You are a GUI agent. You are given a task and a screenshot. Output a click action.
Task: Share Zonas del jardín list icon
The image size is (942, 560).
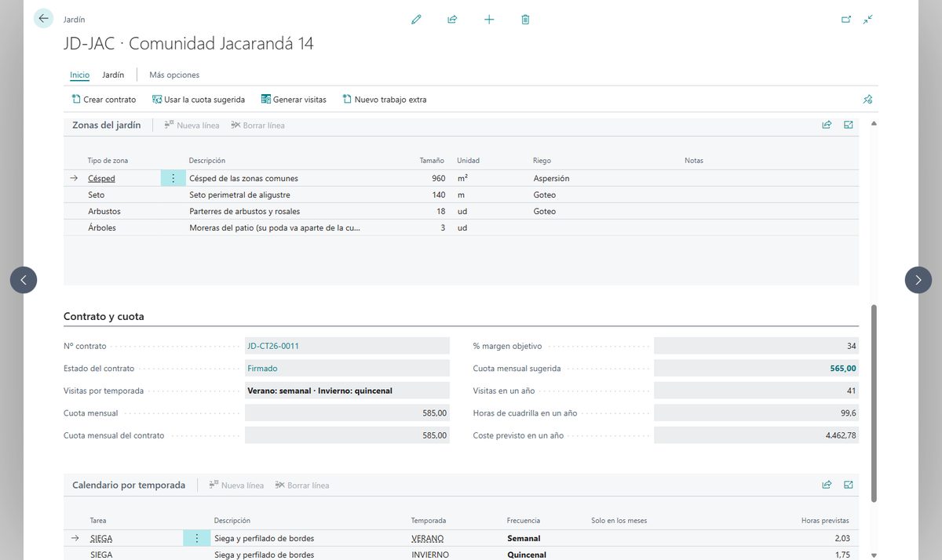click(827, 125)
